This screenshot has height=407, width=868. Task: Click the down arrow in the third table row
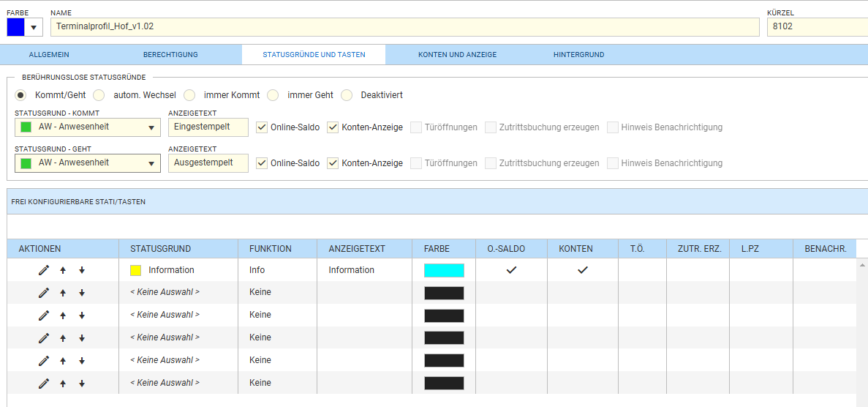[82, 315]
